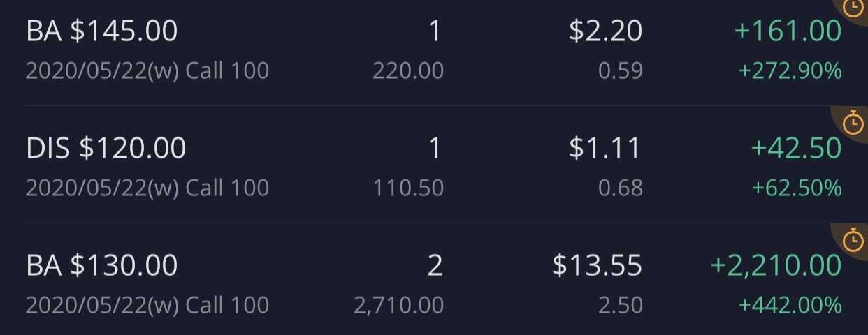The width and height of the screenshot is (868, 335).
Task: Click the 110.50 market value
Action: coord(409,188)
